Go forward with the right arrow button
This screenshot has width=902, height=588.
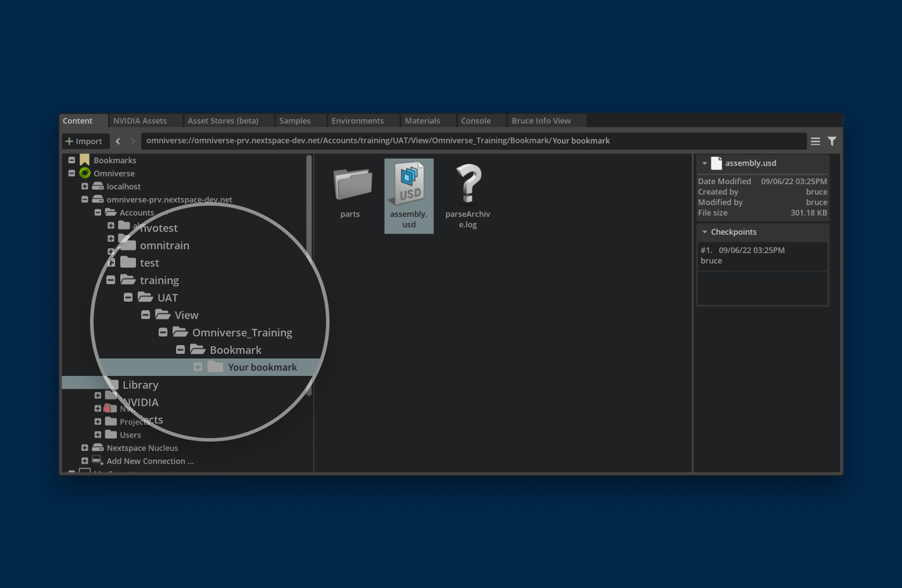coord(133,141)
